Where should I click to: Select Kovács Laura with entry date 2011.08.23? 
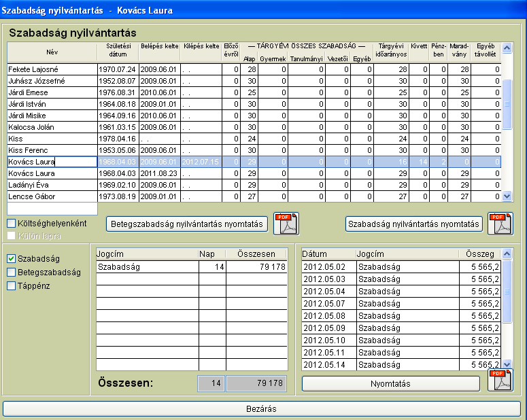tap(254, 173)
